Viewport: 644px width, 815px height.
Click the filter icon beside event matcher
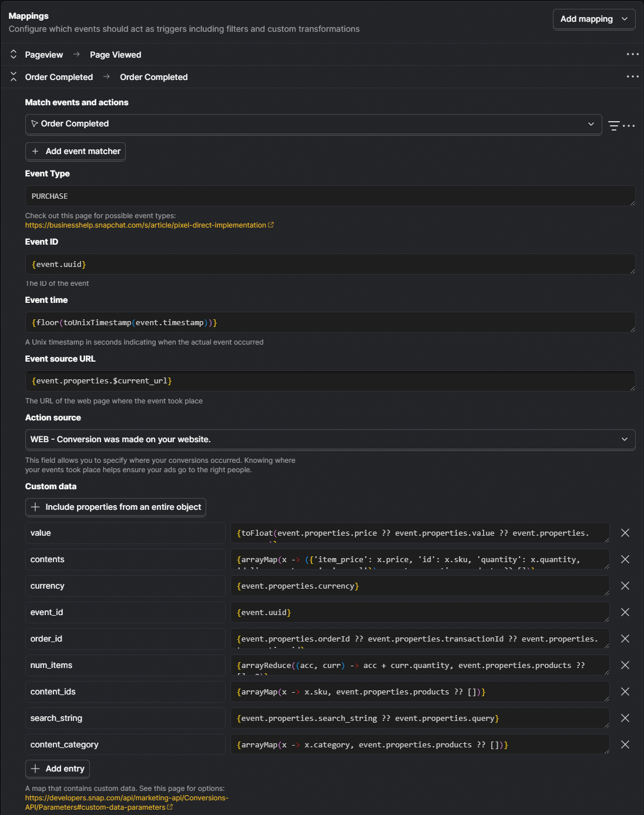coord(613,126)
